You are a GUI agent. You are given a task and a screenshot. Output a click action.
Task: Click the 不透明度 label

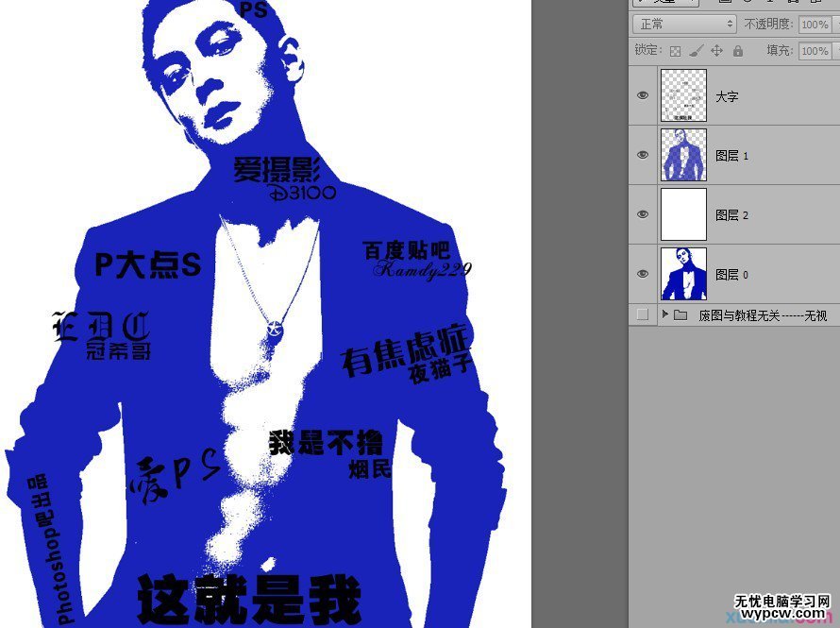pyautogui.click(x=768, y=25)
